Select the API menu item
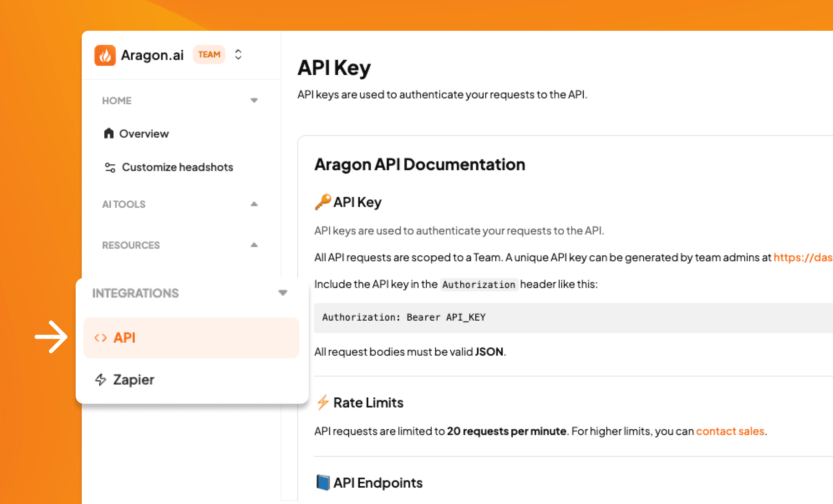 tap(191, 338)
